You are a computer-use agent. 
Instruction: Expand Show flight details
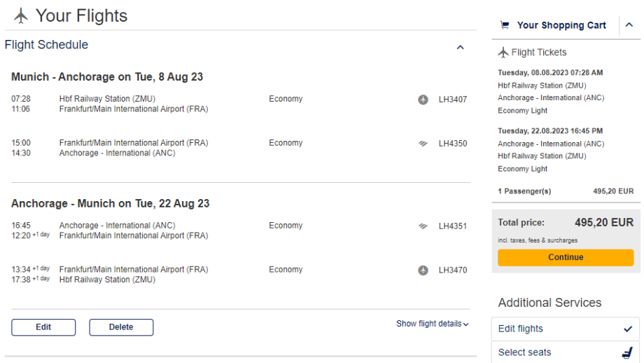432,324
